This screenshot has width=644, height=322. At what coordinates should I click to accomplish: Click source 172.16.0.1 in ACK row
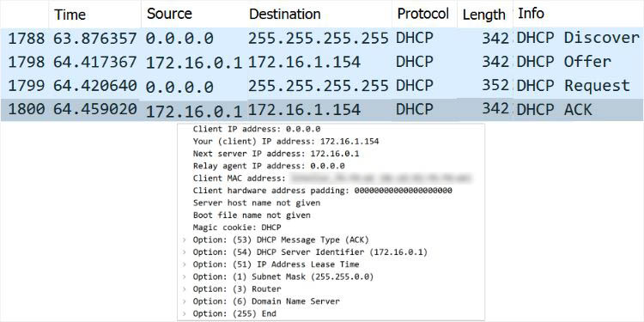[x=194, y=112]
